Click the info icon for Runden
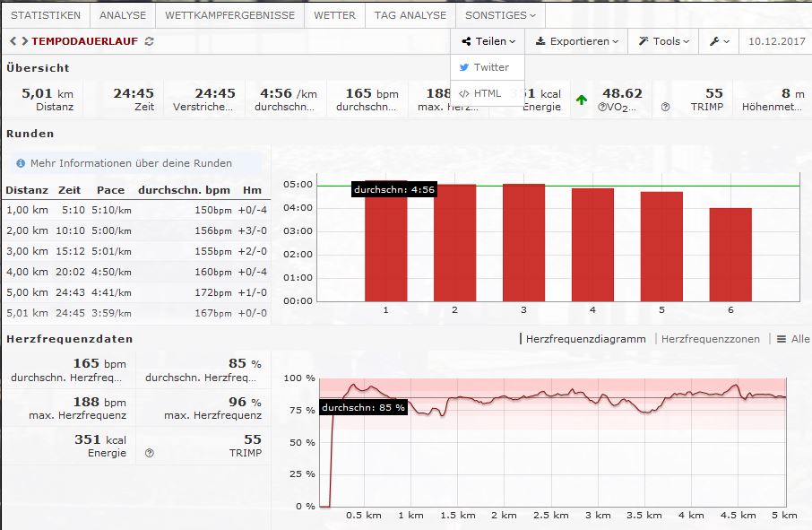The image size is (812, 530). click(x=21, y=163)
